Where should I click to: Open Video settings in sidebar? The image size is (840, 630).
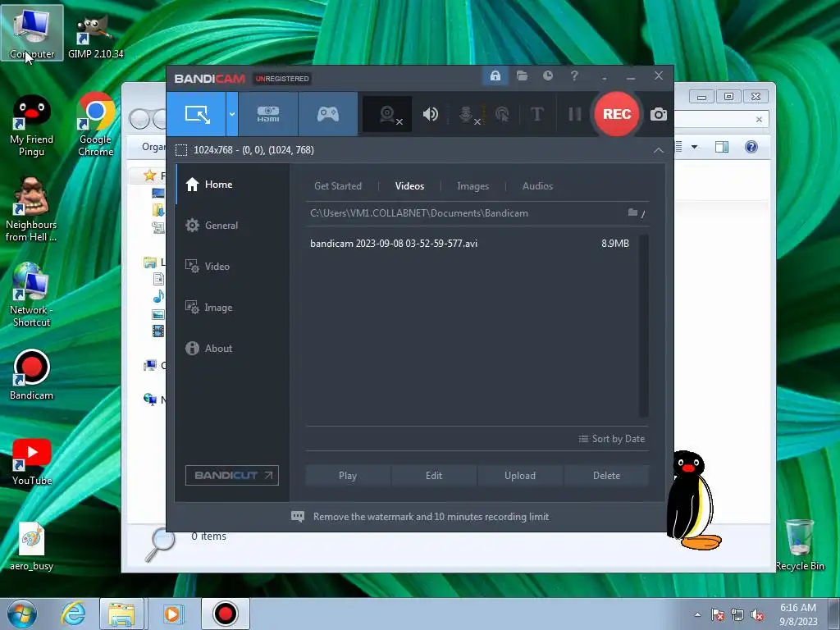[x=232, y=267]
